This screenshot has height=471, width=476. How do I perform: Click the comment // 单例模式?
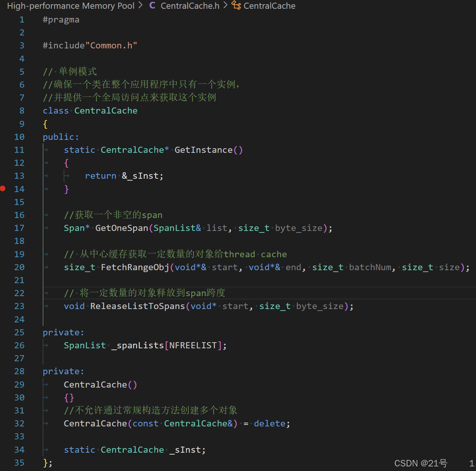pyautogui.click(x=70, y=72)
